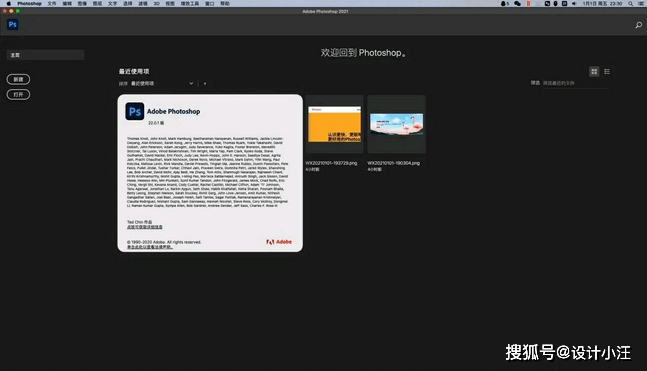Click the WeChat icon in macOS menu bar

(x=517, y=3)
